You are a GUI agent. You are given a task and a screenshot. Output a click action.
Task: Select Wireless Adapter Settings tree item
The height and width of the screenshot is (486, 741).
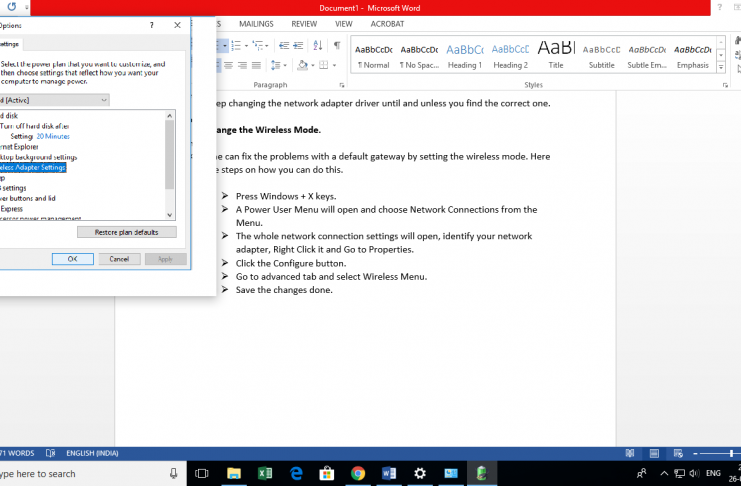[33, 167]
